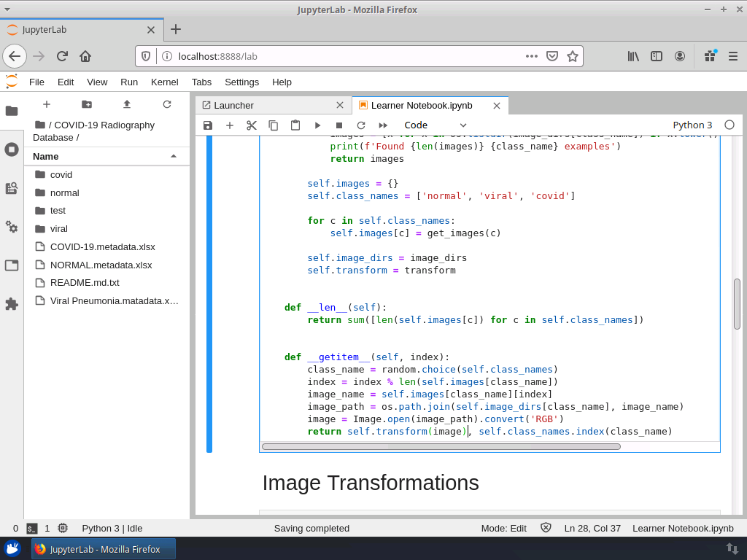
Task: Refresh the file list in file browser
Action: 167,104
